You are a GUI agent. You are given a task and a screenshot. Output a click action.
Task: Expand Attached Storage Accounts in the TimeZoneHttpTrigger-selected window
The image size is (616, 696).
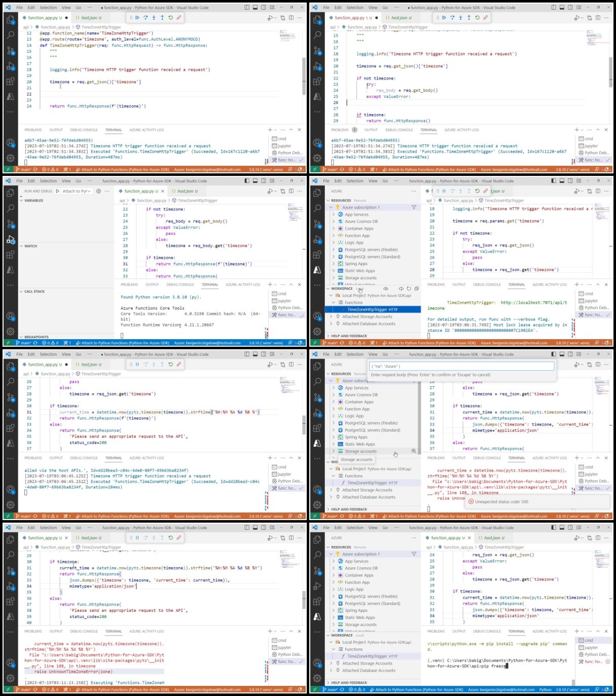[331, 316]
